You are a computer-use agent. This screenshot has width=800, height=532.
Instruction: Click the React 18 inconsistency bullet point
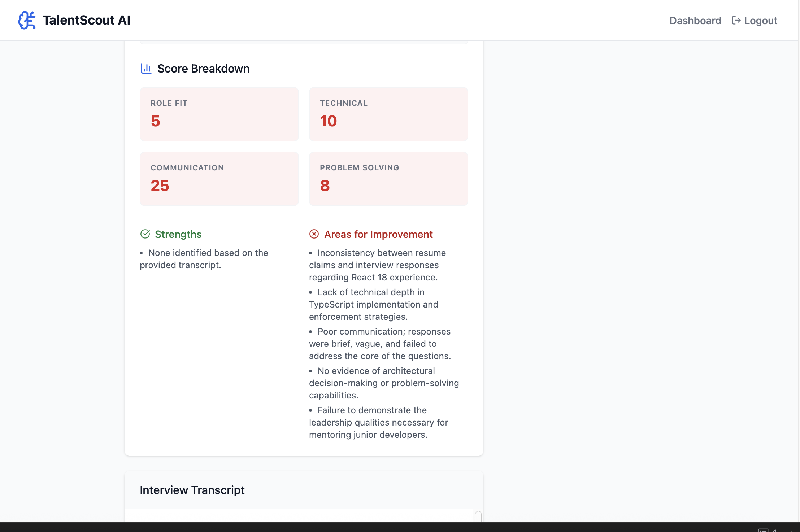377,265
